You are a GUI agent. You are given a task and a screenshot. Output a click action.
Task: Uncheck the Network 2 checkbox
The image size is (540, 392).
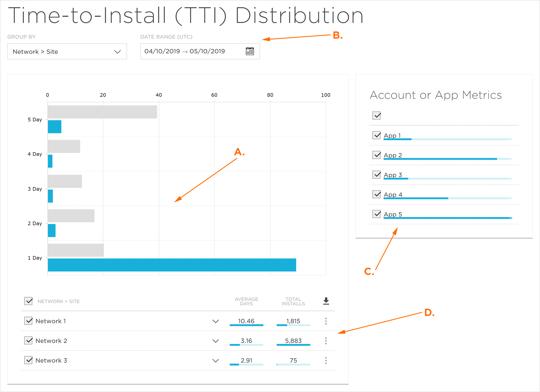pos(28,341)
